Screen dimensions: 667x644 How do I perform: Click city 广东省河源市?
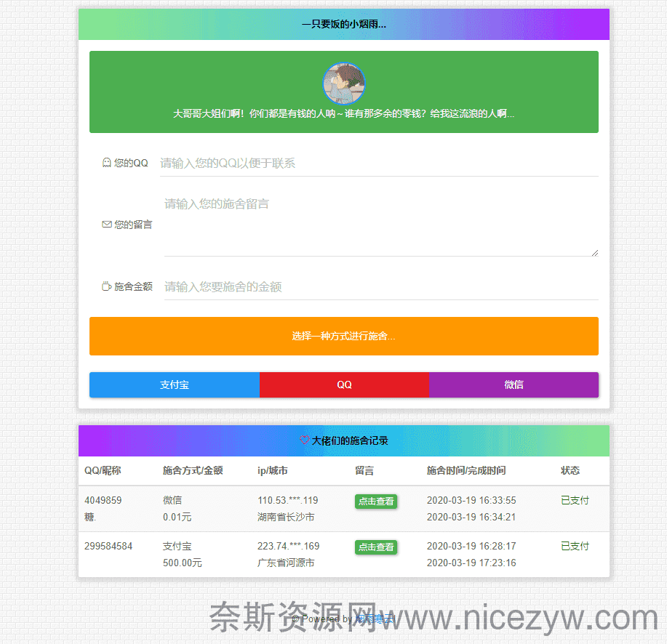click(286, 563)
